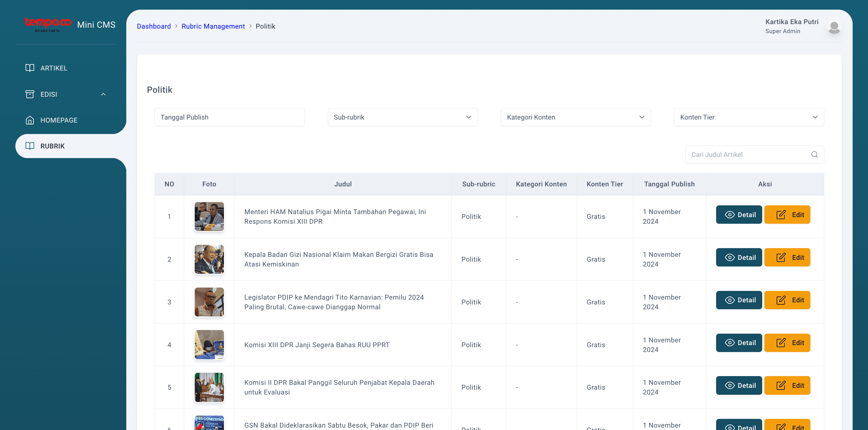Click title starting 'Kepala Badan Gizi Nasional'
This screenshot has width=868, height=430.
339,259
